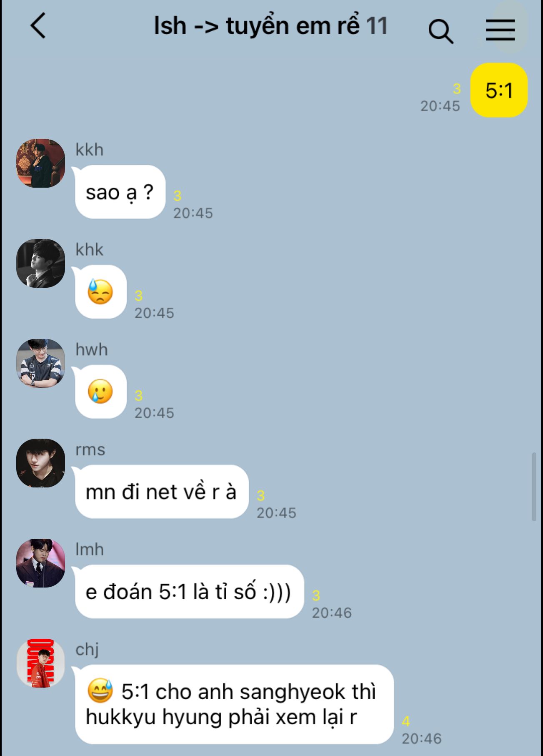Open lmh's profile avatar
This screenshot has width=543, height=756.
coord(40,563)
